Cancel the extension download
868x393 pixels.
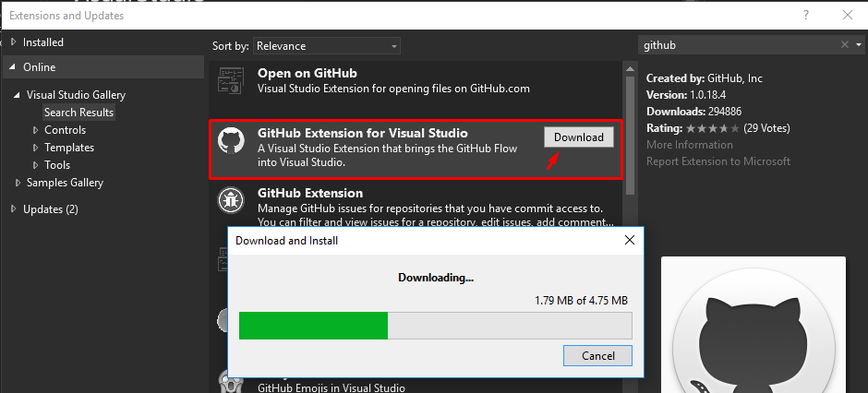(597, 355)
